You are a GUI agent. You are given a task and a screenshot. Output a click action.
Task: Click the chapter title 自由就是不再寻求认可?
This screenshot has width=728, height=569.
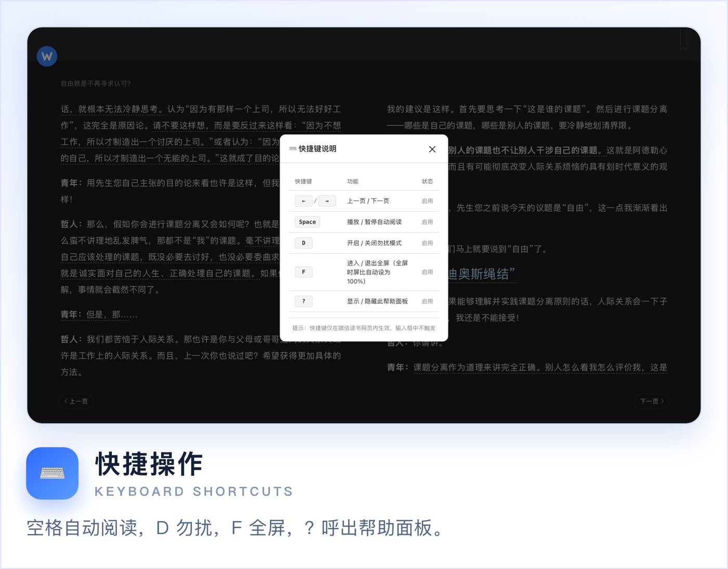pos(96,83)
